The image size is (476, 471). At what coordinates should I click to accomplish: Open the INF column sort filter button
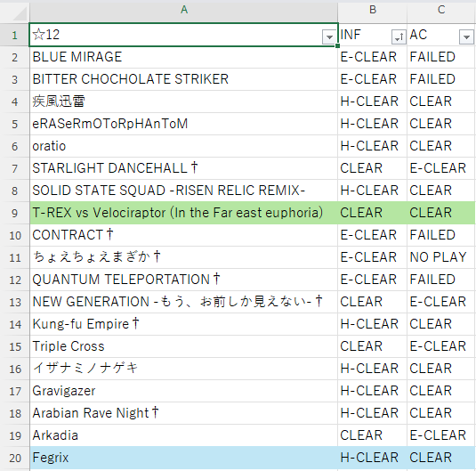[x=399, y=37]
